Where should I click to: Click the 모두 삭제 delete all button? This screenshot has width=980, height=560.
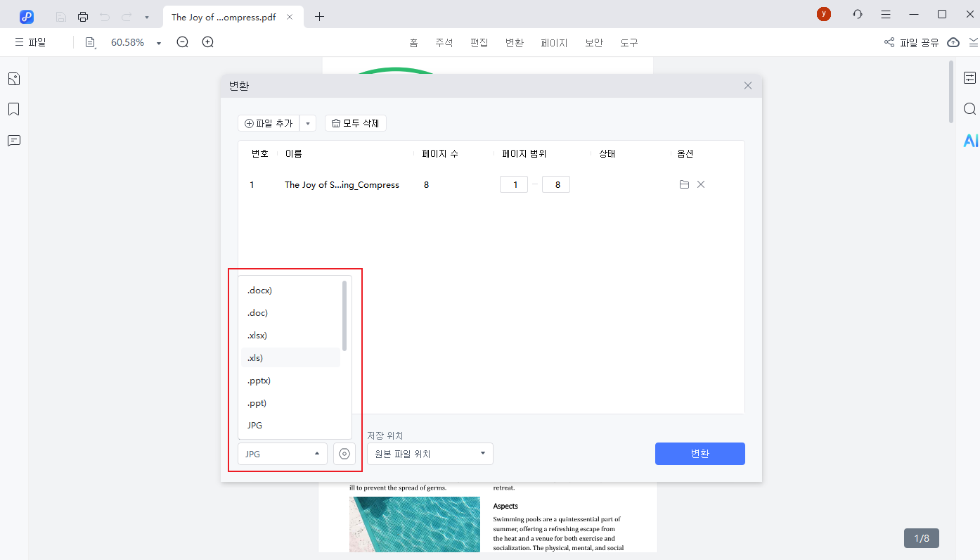coord(355,122)
